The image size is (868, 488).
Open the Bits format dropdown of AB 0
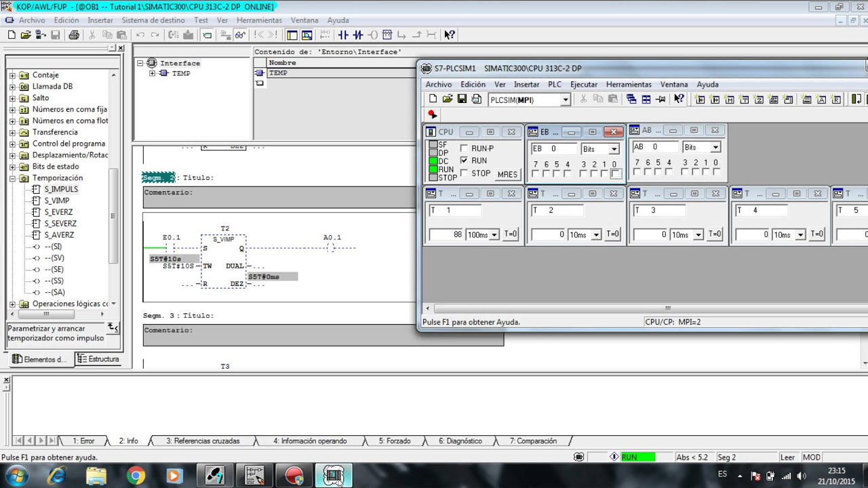pyautogui.click(x=715, y=147)
